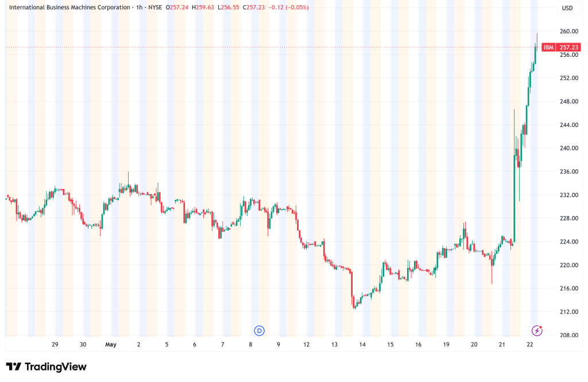Click the date label 6 on time axis

pos(195,345)
